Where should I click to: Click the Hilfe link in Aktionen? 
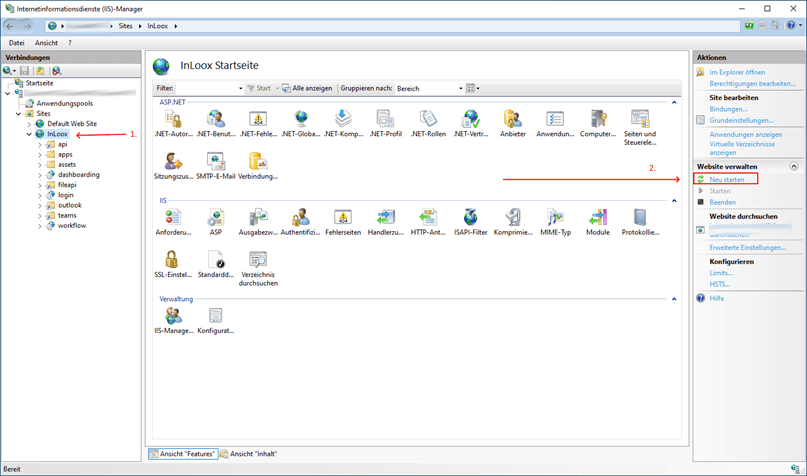tap(716, 298)
